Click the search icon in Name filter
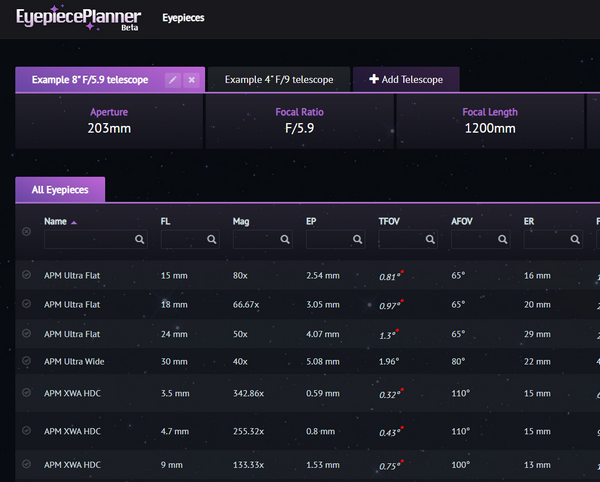Screen dimensions: 600x482 pos(139,239)
